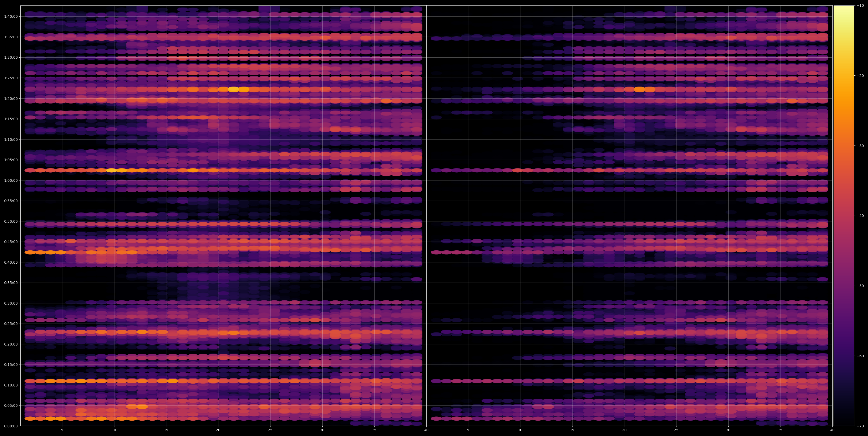Click the −10 colorbar tick label
This screenshot has height=436, width=868.
pyautogui.click(x=860, y=5)
